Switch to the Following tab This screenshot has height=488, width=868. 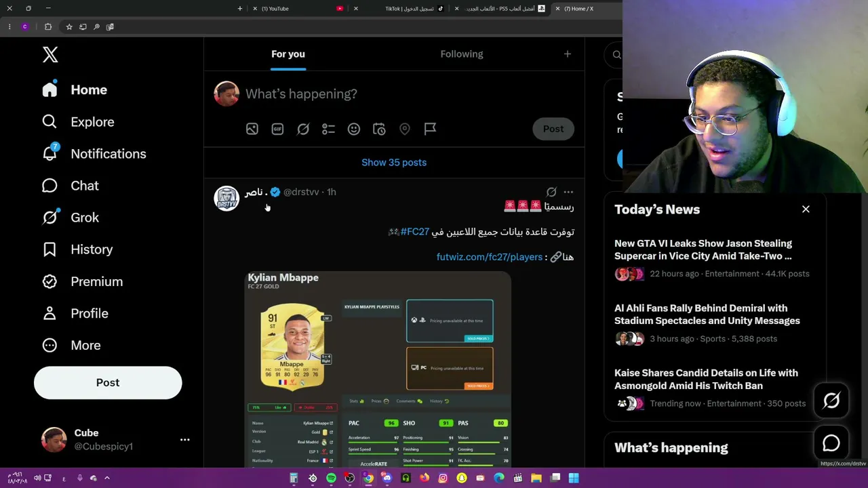pyautogui.click(x=462, y=54)
